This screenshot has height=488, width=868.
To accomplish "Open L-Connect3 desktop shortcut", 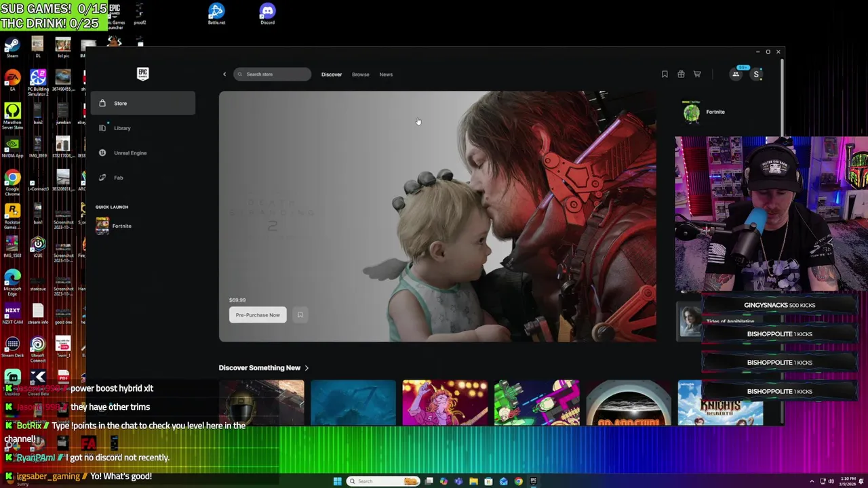I will pos(38,181).
